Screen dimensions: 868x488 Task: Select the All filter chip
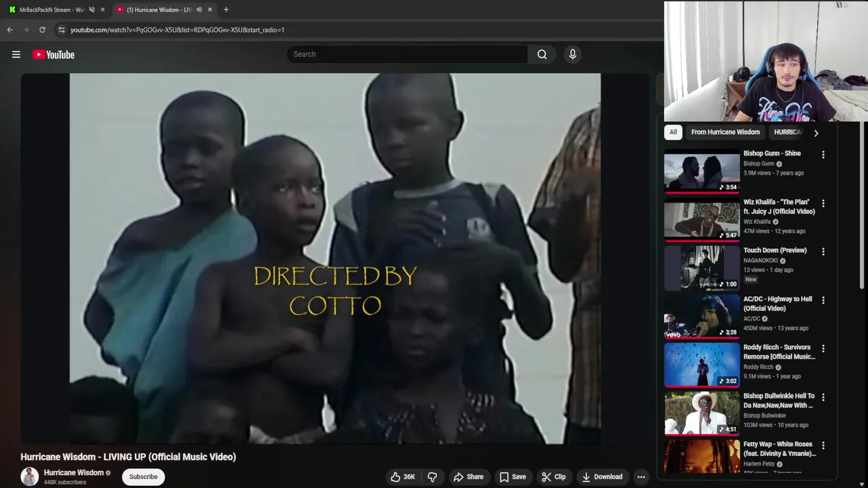pyautogui.click(x=673, y=132)
